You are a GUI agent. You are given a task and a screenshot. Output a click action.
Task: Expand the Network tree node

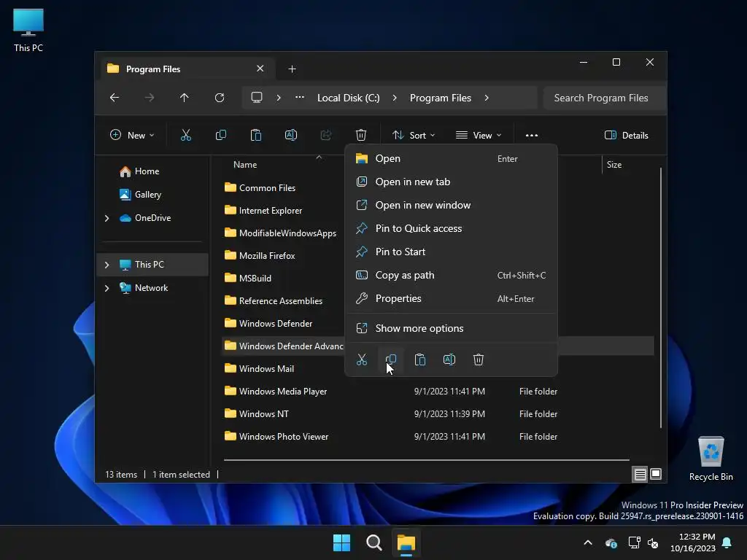tap(107, 288)
